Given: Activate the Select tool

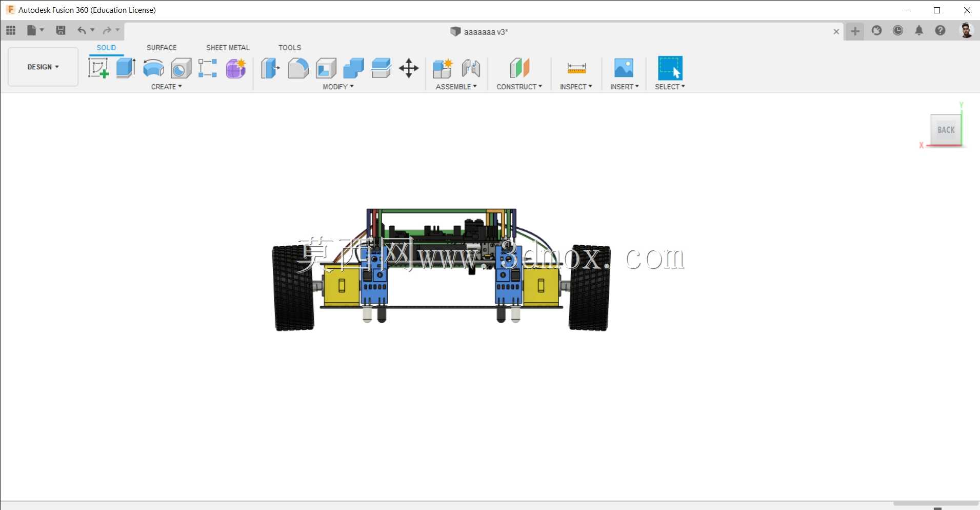Looking at the screenshot, I should click(670, 68).
